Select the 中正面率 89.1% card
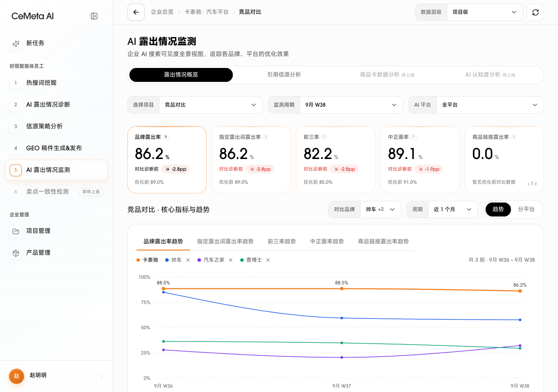558x392 pixels. point(420,160)
